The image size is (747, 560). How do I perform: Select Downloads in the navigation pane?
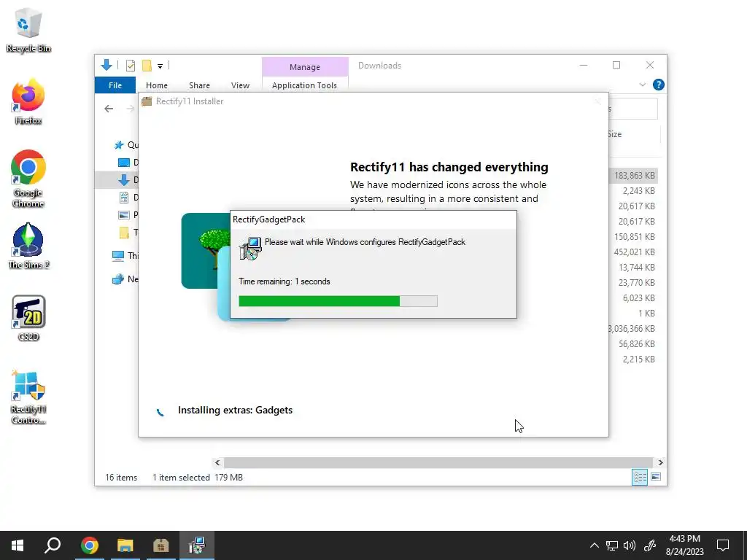click(128, 179)
